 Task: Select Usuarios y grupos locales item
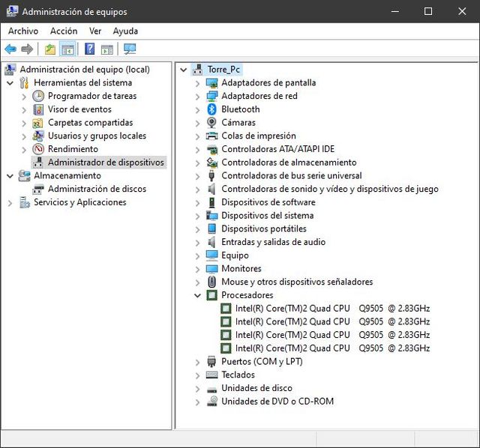(97, 136)
